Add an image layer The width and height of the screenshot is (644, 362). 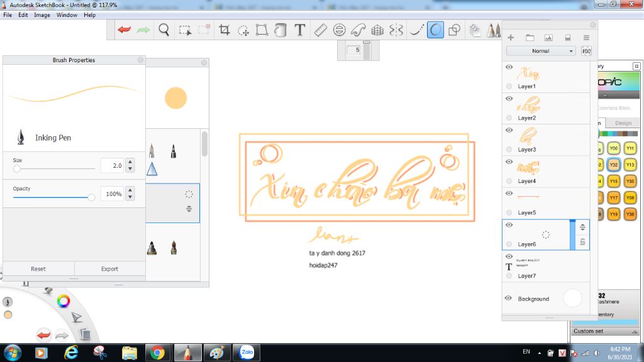point(548,38)
